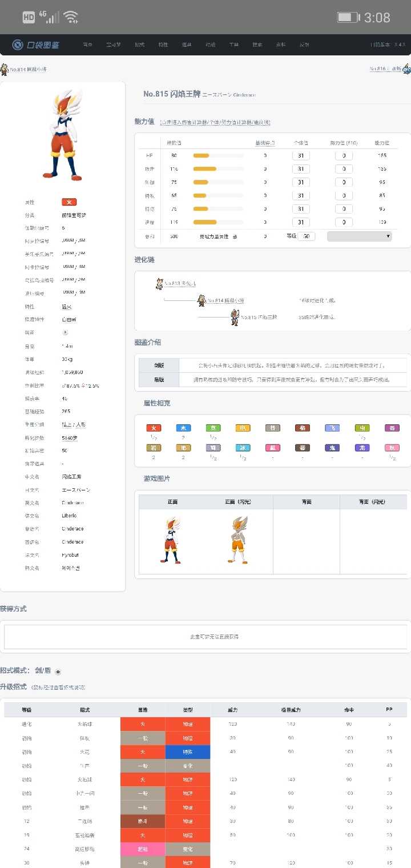Click the 5140步 hatch steps value
The width and height of the screenshot is (411, 868).
(69, 437)
